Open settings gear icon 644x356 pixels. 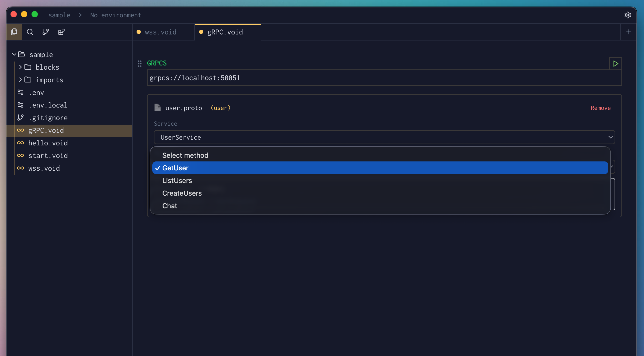pos(627,15)
